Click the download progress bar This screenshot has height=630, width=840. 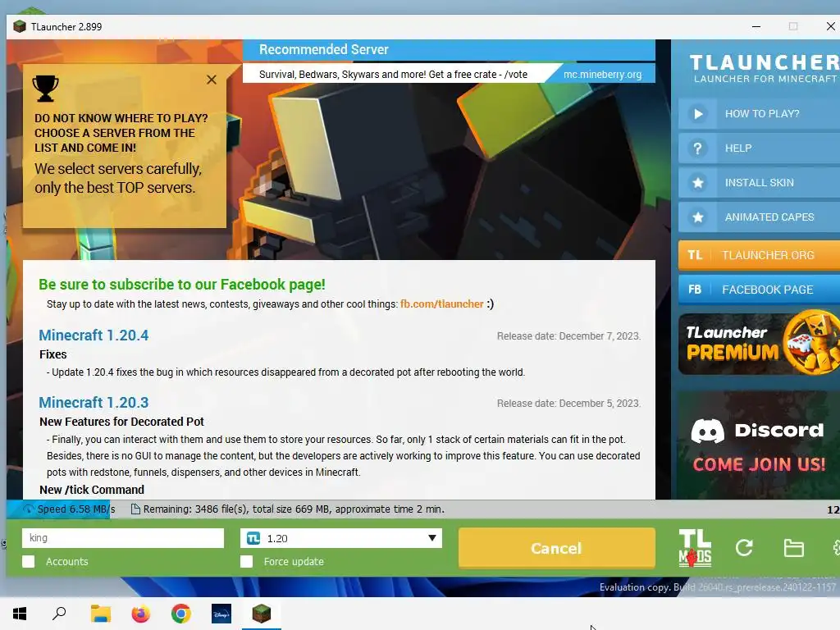(423, 509)
